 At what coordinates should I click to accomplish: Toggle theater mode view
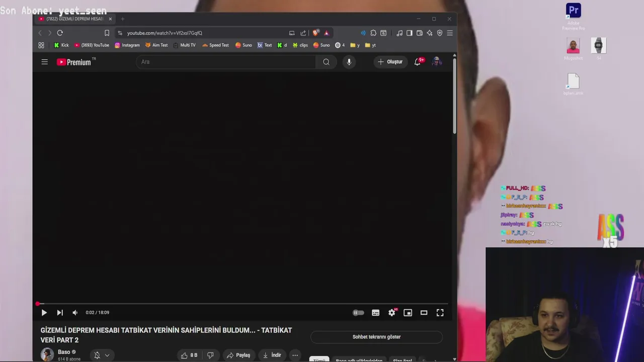tap(424, 313)
